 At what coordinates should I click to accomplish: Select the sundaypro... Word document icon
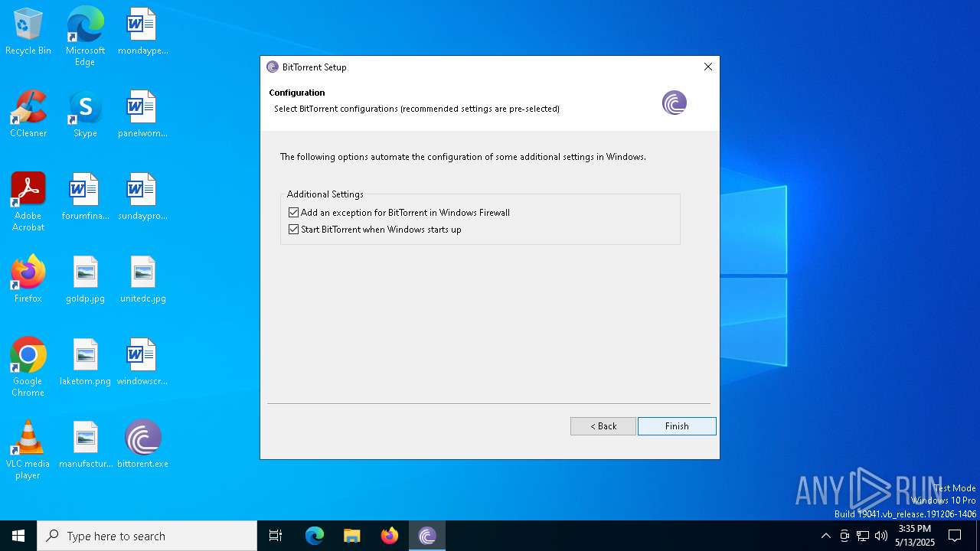coord(142,197)
